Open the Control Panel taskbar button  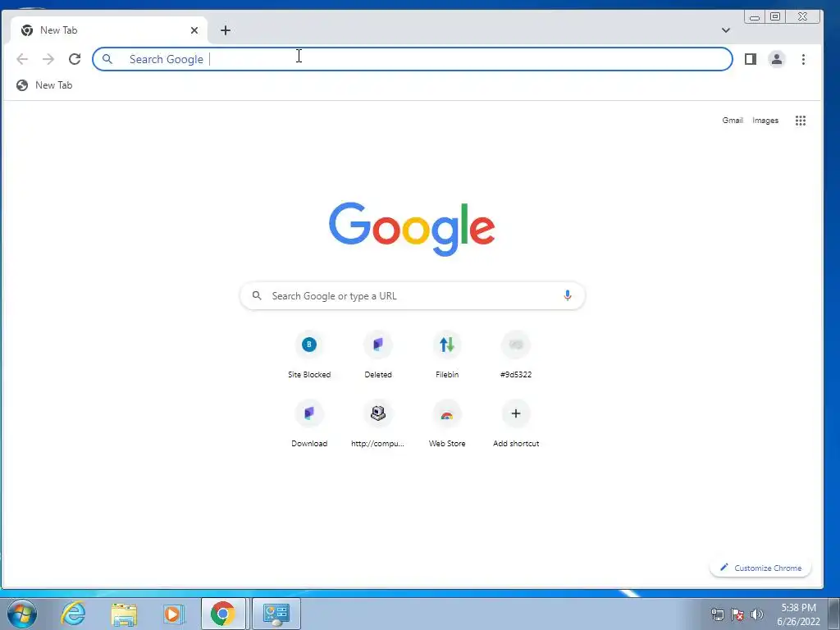click(276, 614)
